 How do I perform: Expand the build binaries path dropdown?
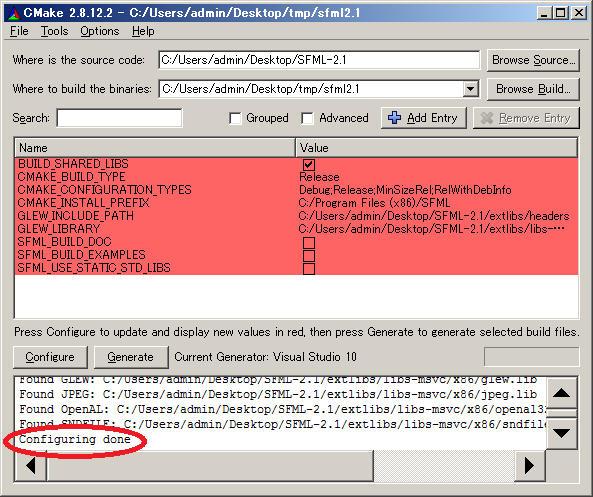click(x=470, y=89)
